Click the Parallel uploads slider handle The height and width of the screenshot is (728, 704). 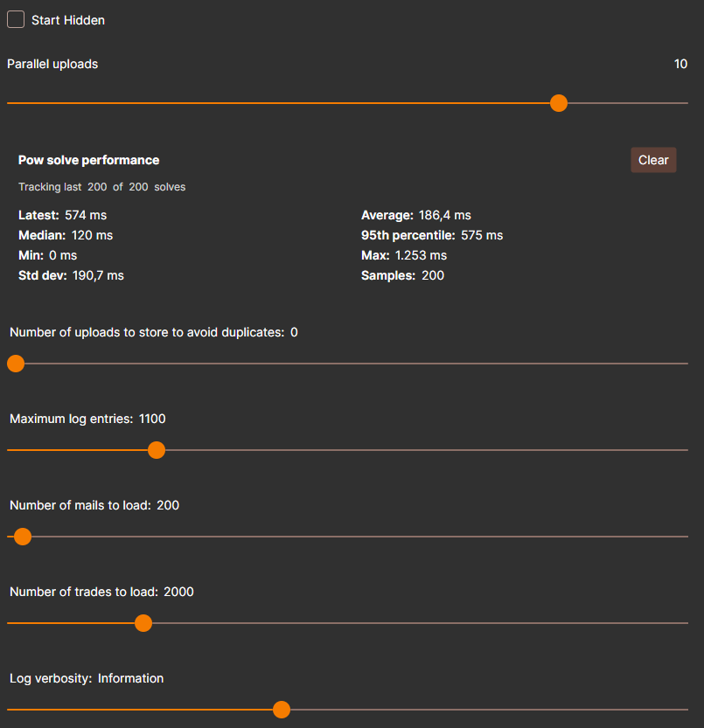tap(559, 103)
